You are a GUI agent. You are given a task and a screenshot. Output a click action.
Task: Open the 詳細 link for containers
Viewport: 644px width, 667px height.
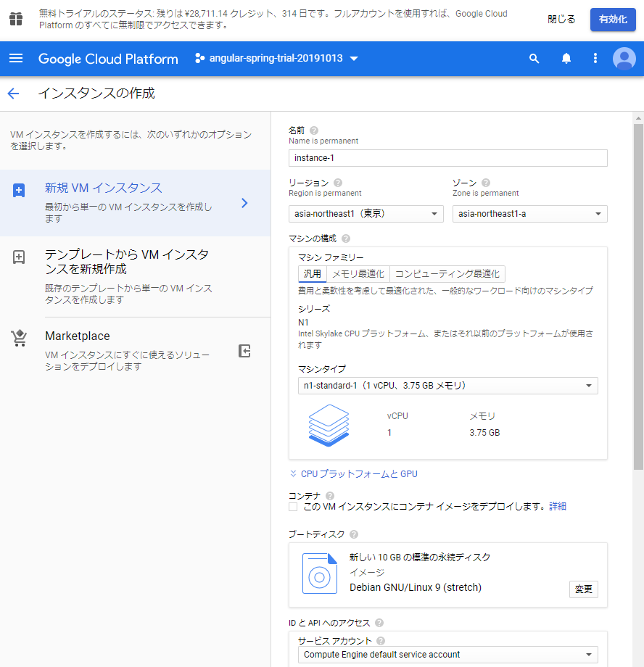click(558, 506)
